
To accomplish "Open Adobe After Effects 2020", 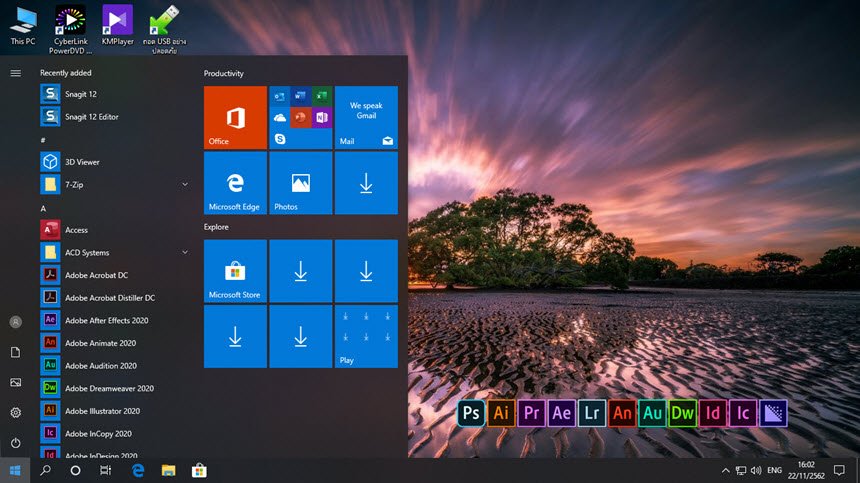I will pyautogui.click(x=114, y=320).
